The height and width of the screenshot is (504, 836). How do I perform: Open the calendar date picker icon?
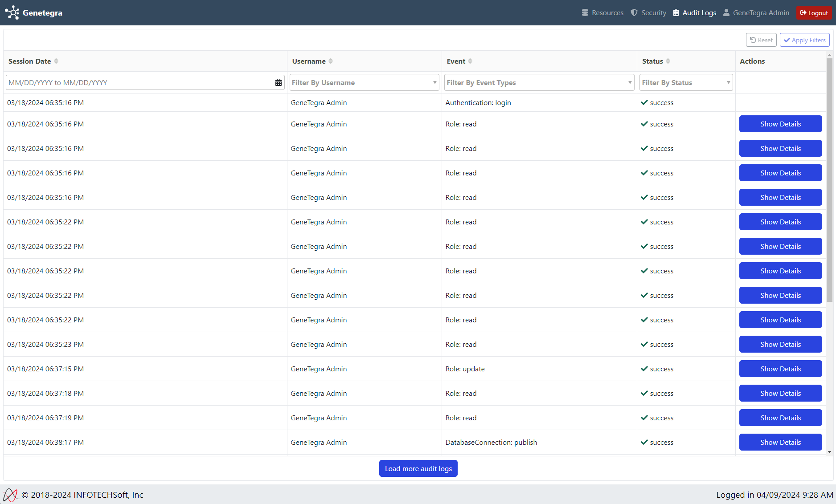(x=278, y=82)
